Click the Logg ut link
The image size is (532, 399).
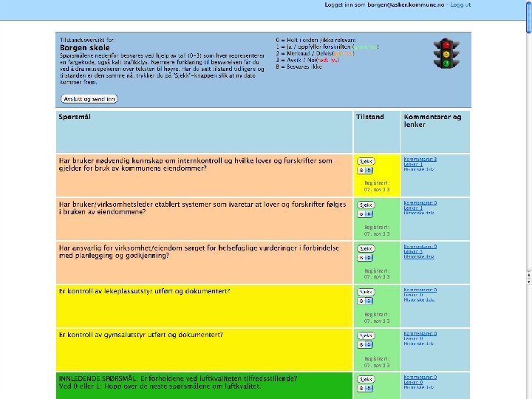pyautogui.click(x=460, y=4)
